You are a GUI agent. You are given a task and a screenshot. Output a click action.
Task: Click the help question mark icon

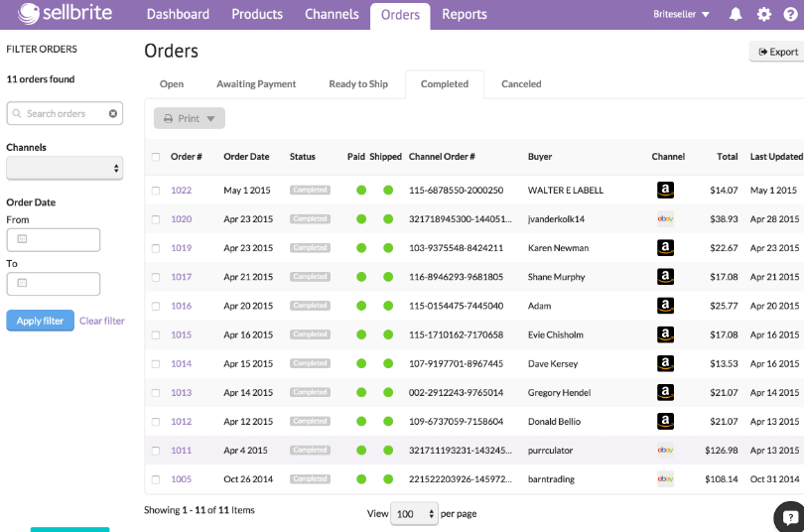(791, 14)
